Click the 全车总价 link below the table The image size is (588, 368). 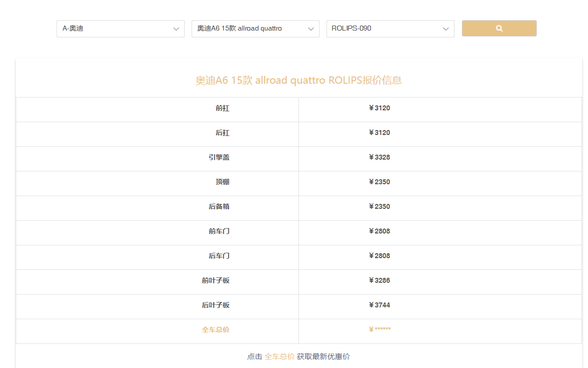[279, 356]
